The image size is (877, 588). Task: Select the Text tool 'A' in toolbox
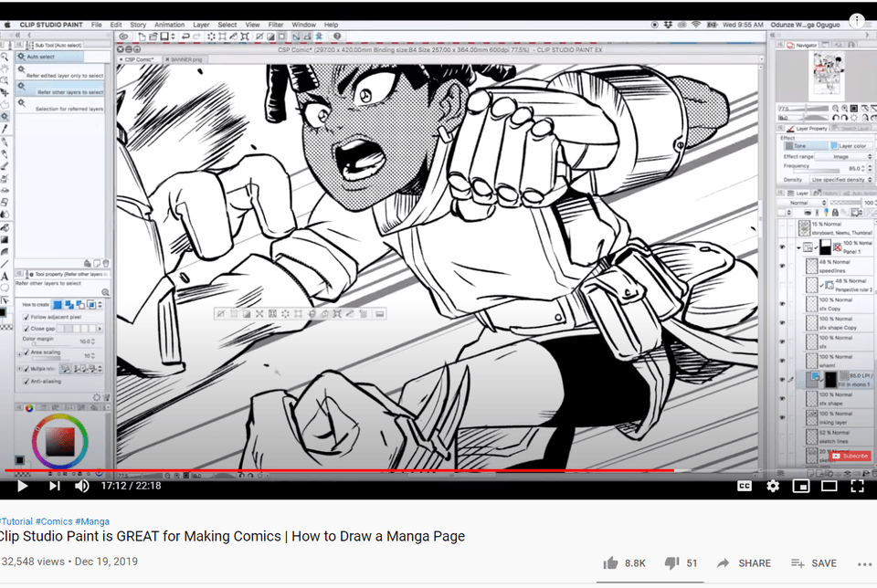point(5,276)
